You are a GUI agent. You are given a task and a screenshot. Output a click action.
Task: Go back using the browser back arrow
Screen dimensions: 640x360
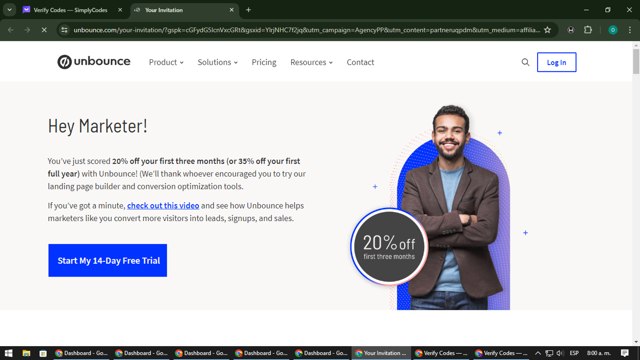coord(11,30)
